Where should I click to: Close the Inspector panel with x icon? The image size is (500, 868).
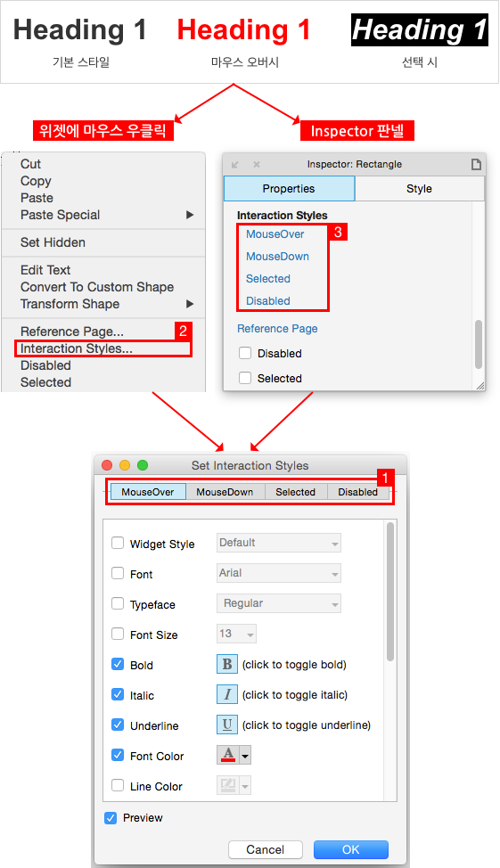tap(257, 164)
